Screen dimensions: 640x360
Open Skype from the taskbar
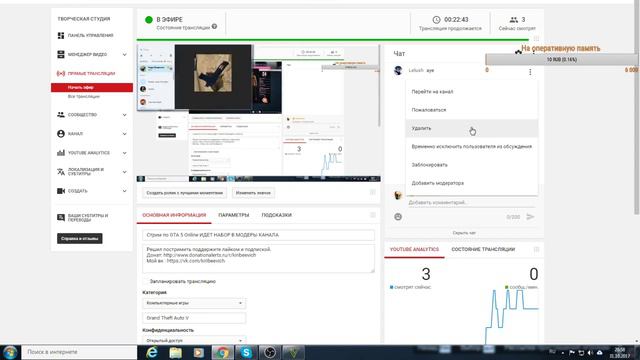(x=246, y=352)
